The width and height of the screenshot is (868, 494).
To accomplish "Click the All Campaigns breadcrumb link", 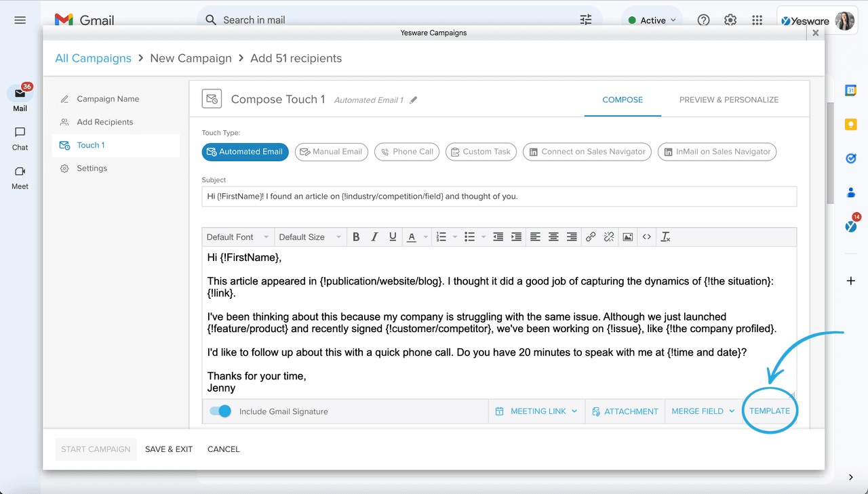I will pos(93,58).
